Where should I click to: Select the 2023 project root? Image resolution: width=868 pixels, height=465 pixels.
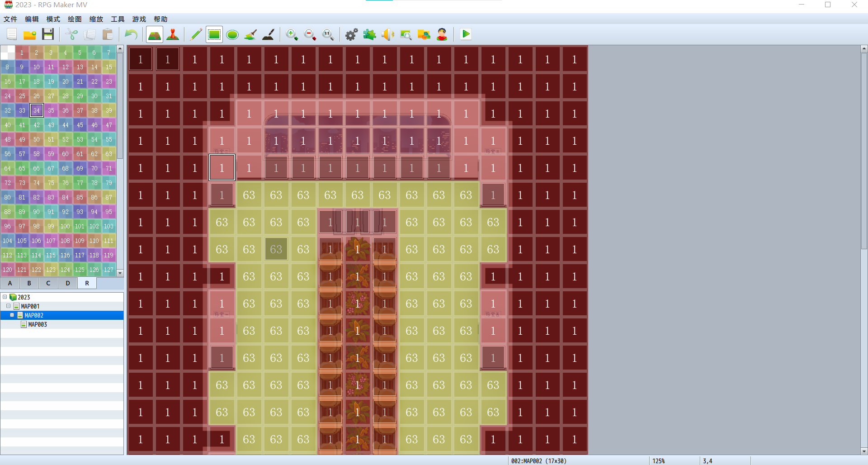(24, 297)
